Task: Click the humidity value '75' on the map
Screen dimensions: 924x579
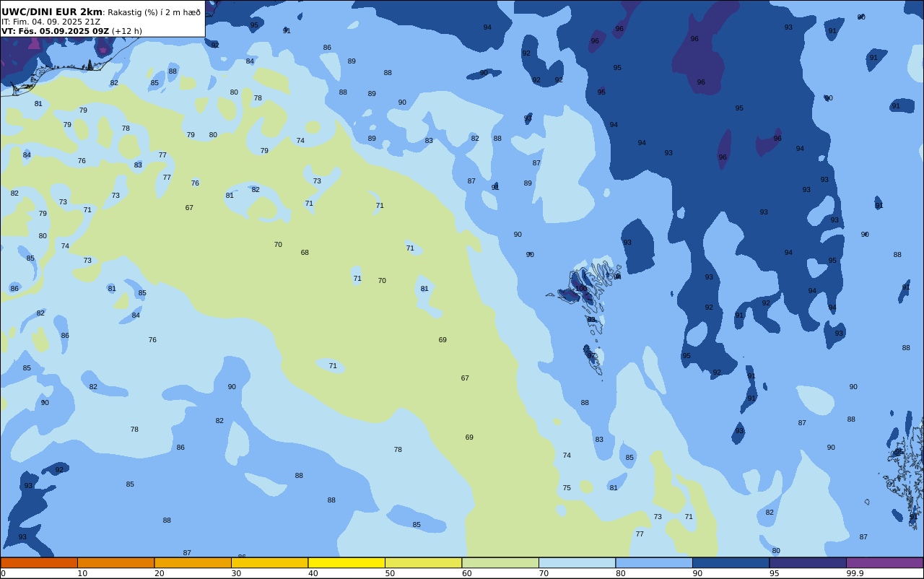Action: 567,488
